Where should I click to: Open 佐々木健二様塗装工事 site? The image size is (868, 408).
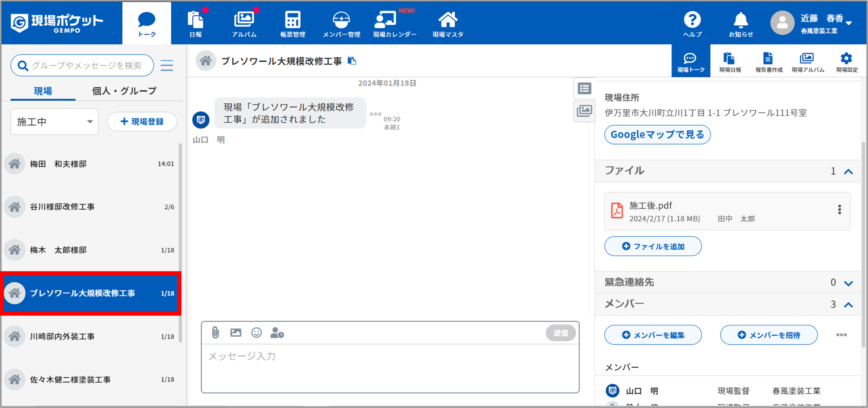[x=90, y=379]
